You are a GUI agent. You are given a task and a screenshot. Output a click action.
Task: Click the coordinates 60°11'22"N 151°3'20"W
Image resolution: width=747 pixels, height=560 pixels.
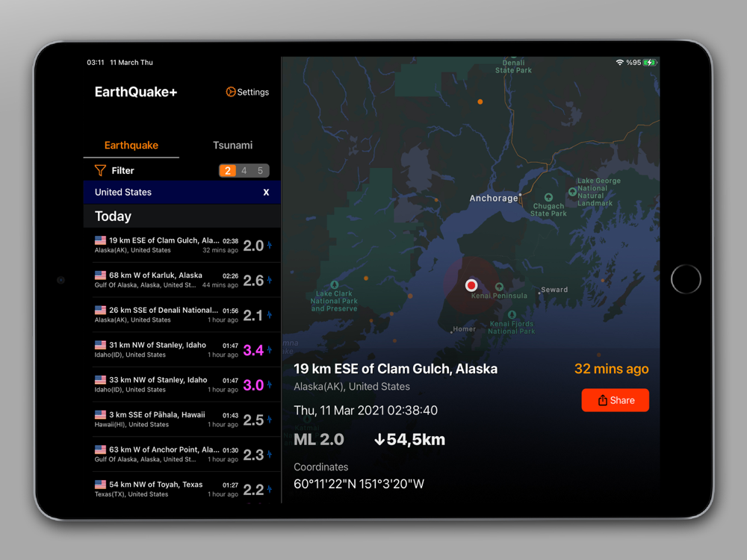click(x=359, y=484)
